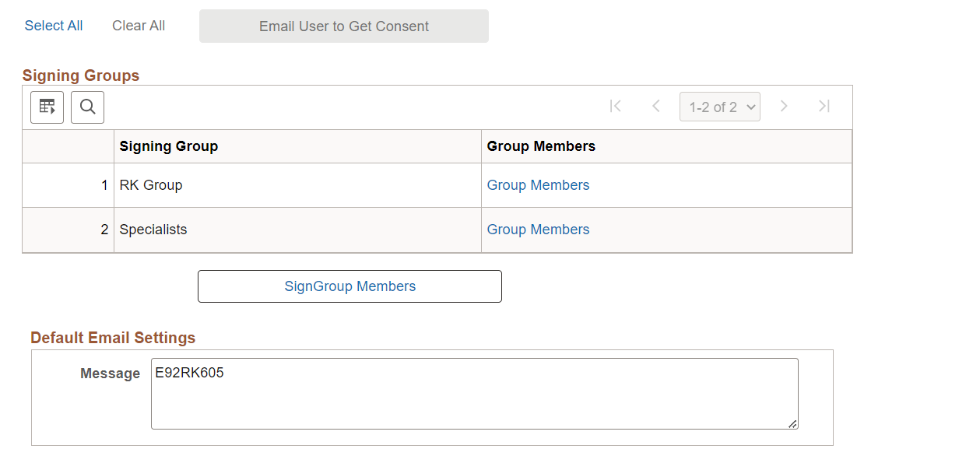
Task: Click the previous row chevron icon
Action: (x=656, y=106)
